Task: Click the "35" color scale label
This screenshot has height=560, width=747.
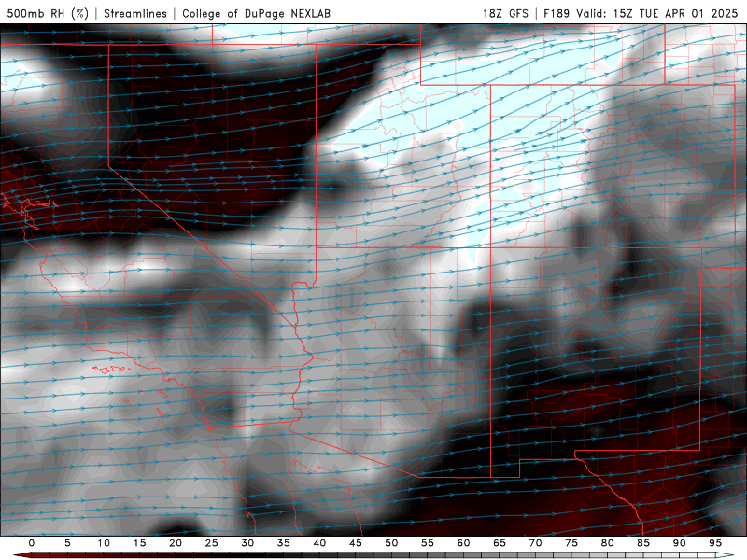Action: click(x=284, y=543)
